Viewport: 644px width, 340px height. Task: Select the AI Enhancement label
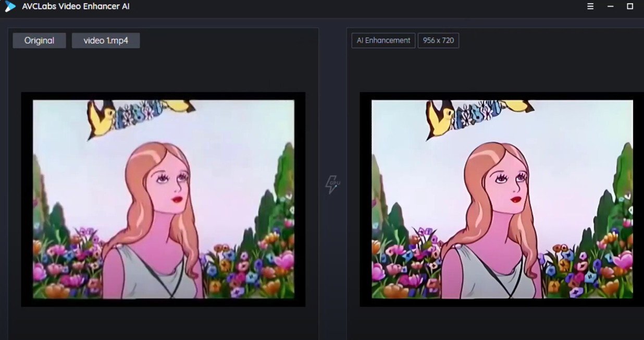pos(383,41)
